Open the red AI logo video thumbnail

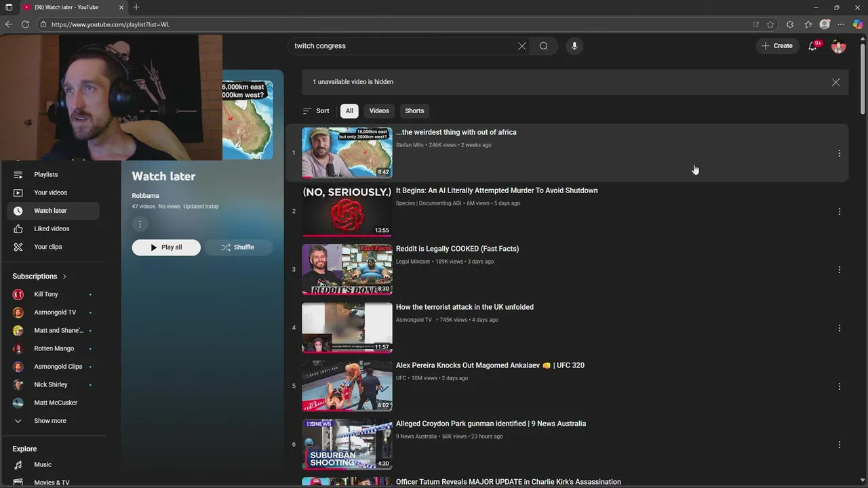click(x=347, y=211)
